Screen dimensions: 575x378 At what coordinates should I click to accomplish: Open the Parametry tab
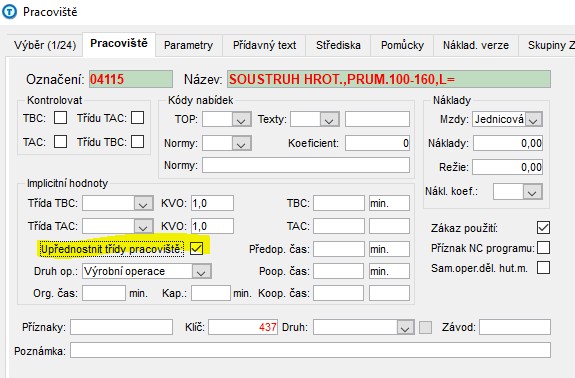[x=188, y=45]
